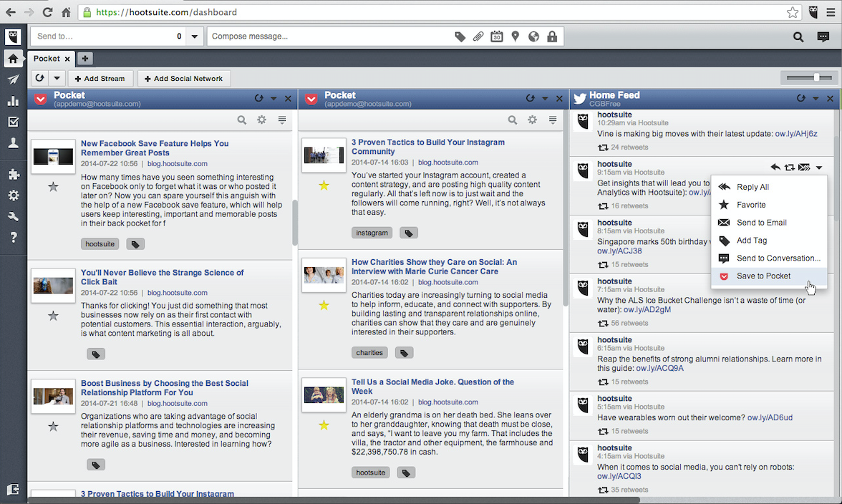
Task: Star the Strange Science of Click Bait article
Action: (53, 316)
